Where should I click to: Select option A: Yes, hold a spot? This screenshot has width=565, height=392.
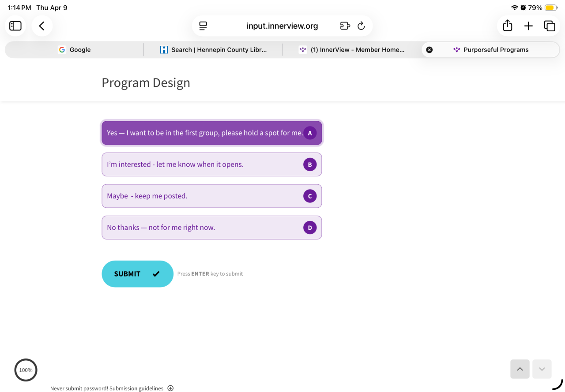pos(212,133)
